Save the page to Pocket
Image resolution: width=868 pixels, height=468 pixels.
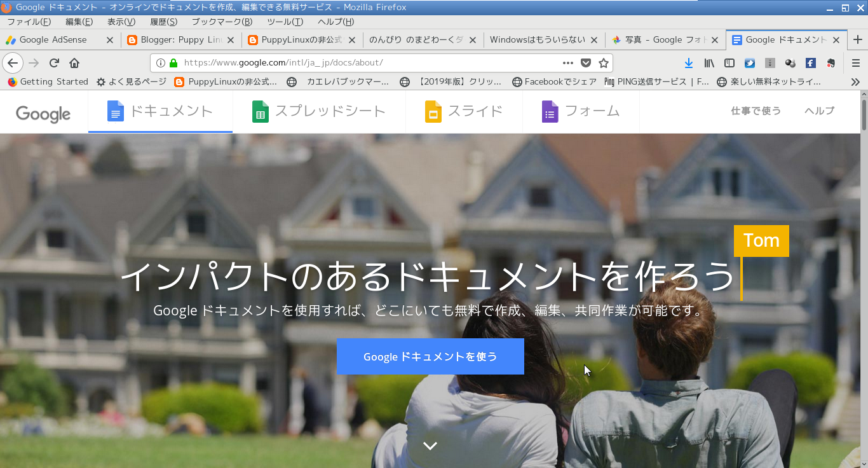[x=586, y=63]
